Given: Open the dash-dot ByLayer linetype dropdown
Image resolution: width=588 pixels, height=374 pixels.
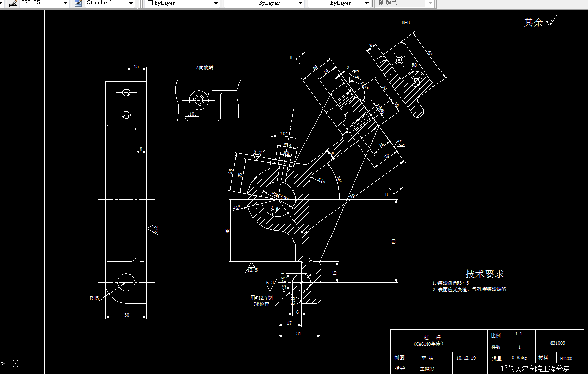Looking at the screenshot, I should point(300,3).
